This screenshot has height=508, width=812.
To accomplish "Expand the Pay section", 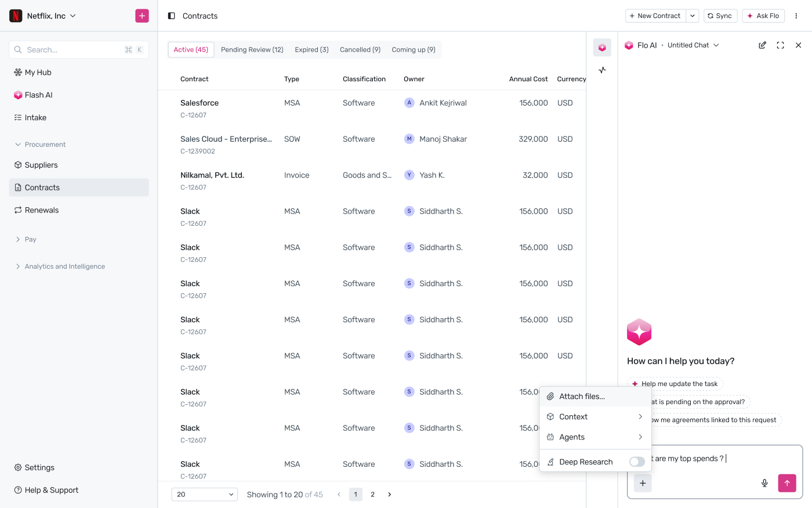I will click(26, 239).
